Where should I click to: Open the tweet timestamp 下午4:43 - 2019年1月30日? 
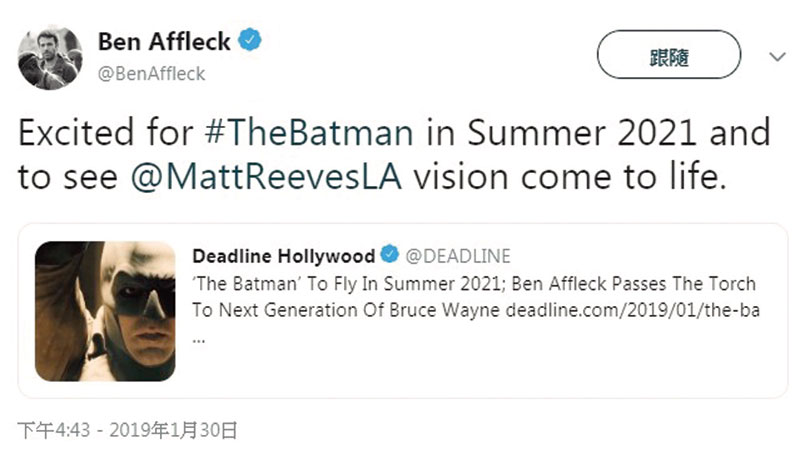tap(128, 430)
